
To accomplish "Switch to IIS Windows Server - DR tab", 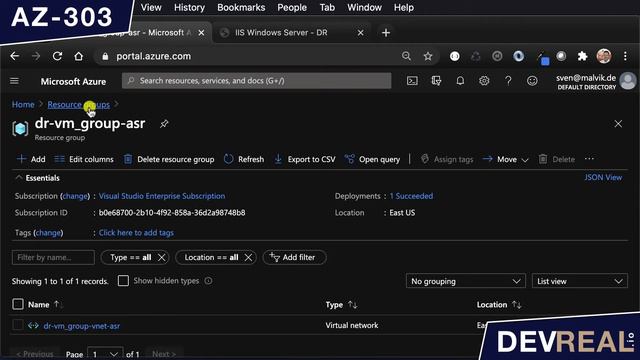I will click(x=282, y=33).
